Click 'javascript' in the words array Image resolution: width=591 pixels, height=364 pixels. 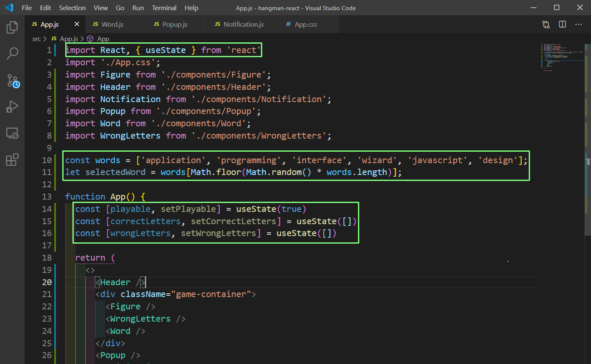(438, 160)
